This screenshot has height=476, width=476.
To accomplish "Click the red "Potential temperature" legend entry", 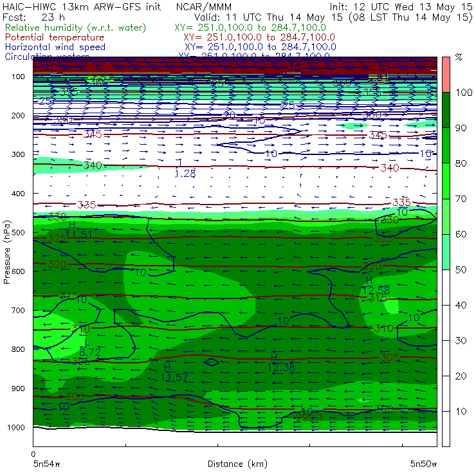I will (55, 37).
